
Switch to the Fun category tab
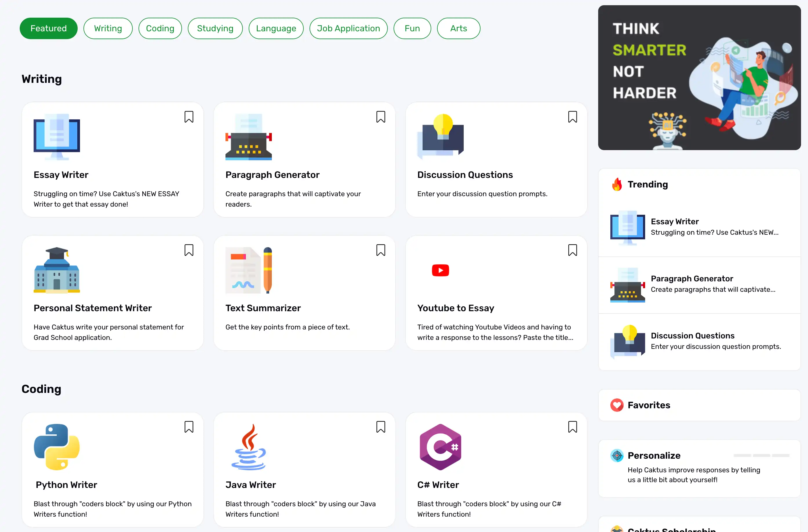pos(412,28)
